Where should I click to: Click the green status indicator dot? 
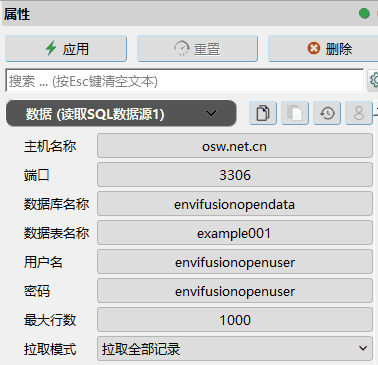click(364, 13)
